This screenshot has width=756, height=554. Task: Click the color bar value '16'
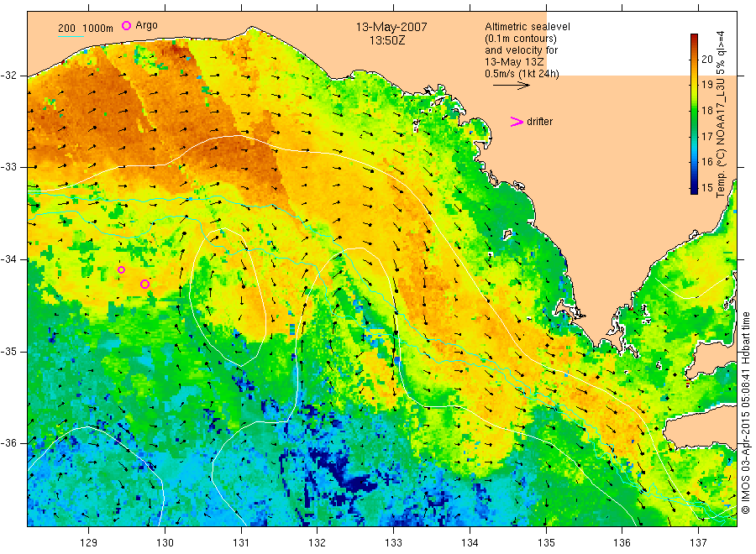pyautogui.click(x=706, y=162)
